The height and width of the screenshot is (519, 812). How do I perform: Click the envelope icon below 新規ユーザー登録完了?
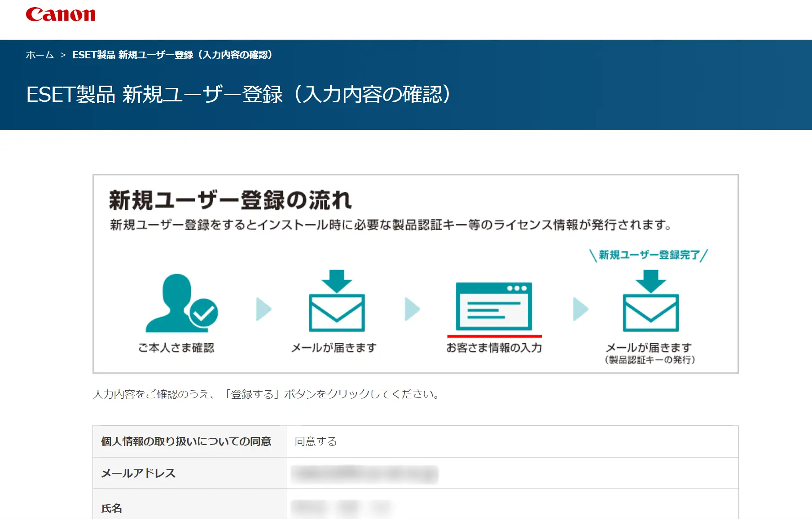click(x=651, y=301)
